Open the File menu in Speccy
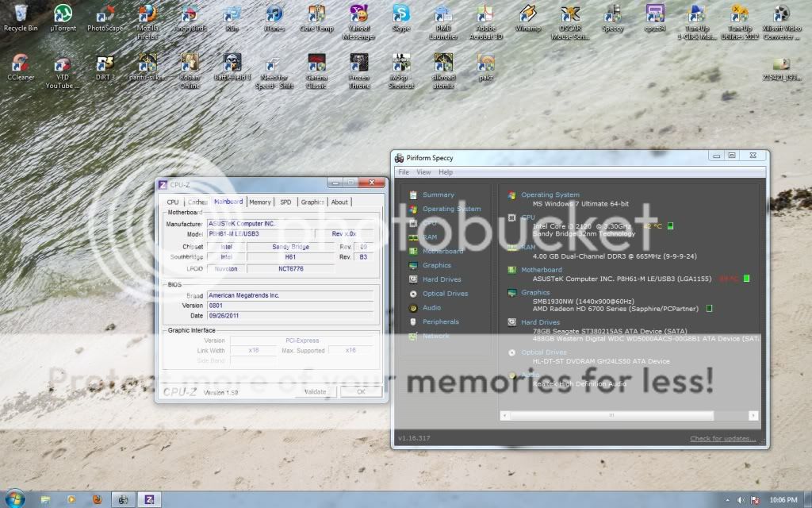This screenshot has height=508, width=812. (404, 172)
